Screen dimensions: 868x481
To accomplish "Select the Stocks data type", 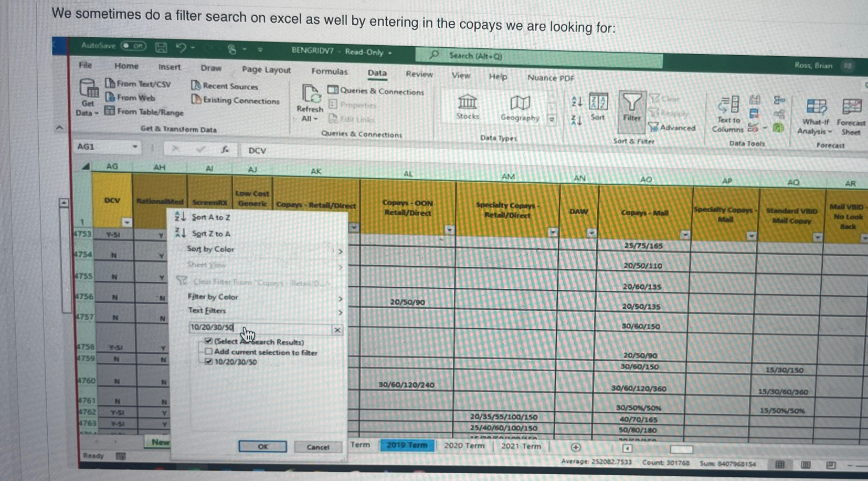I will coord(467,107).
